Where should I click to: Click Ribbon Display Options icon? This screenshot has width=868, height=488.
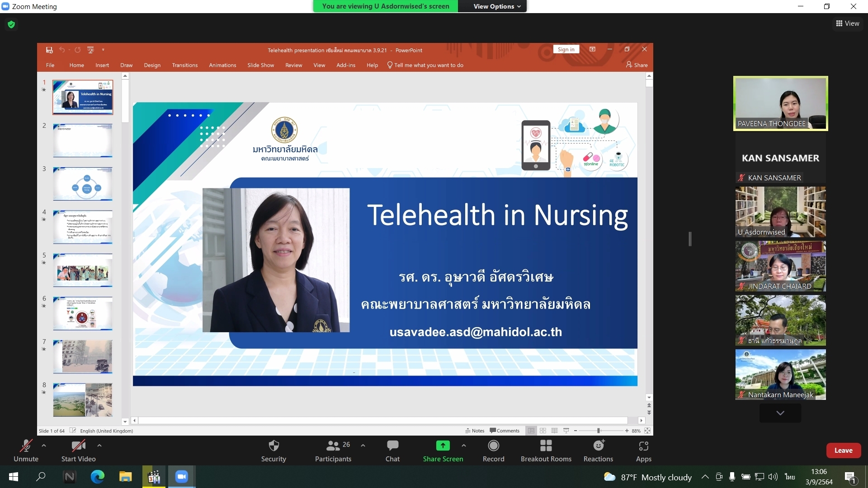[x=592, y=49]
